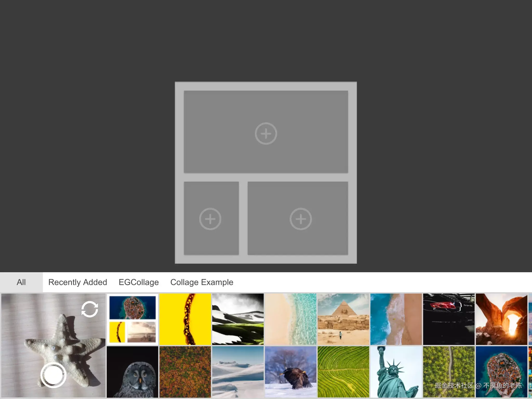Choose the grey owl photo
The image size is (532, 399).
click(132, 372)
